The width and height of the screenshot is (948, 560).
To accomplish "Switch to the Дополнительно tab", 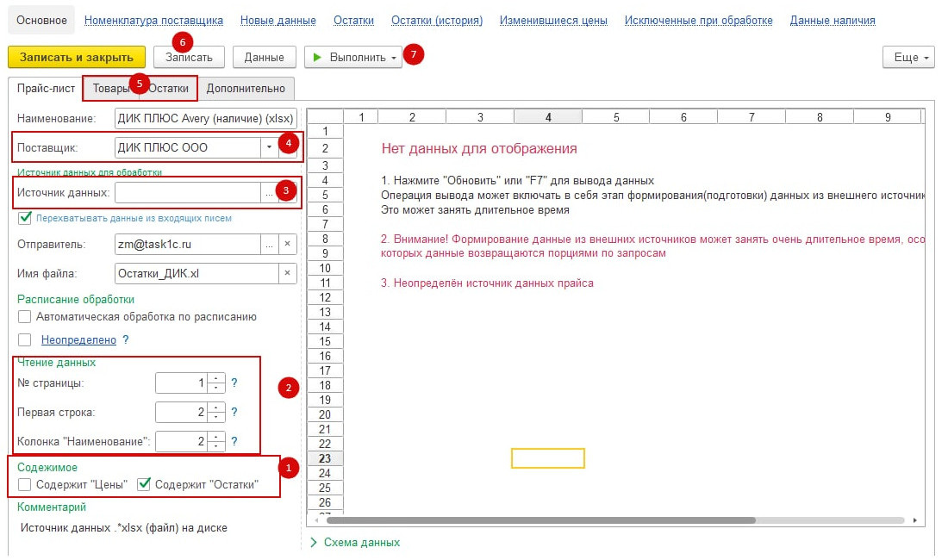I will pyautogui.click(x=246, y=88).
